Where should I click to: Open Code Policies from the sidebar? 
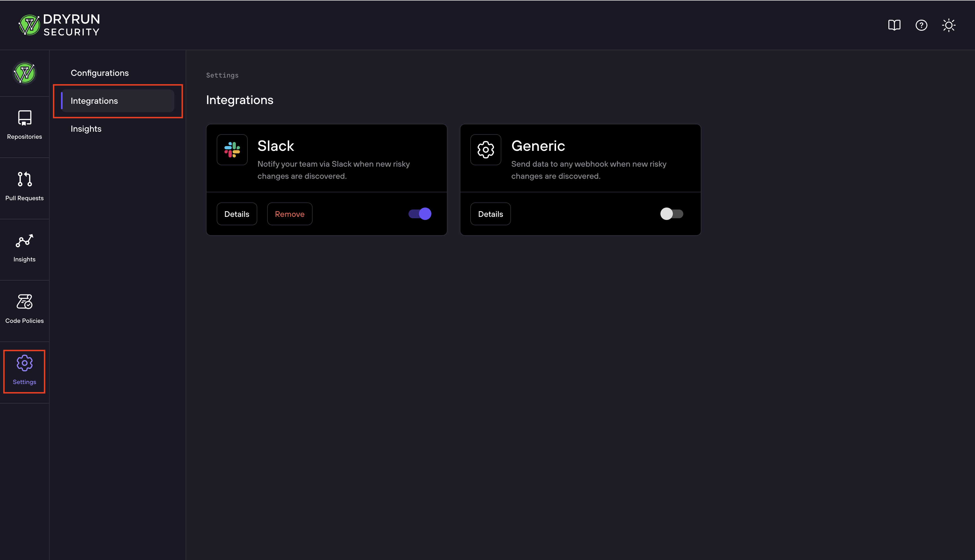24,310
